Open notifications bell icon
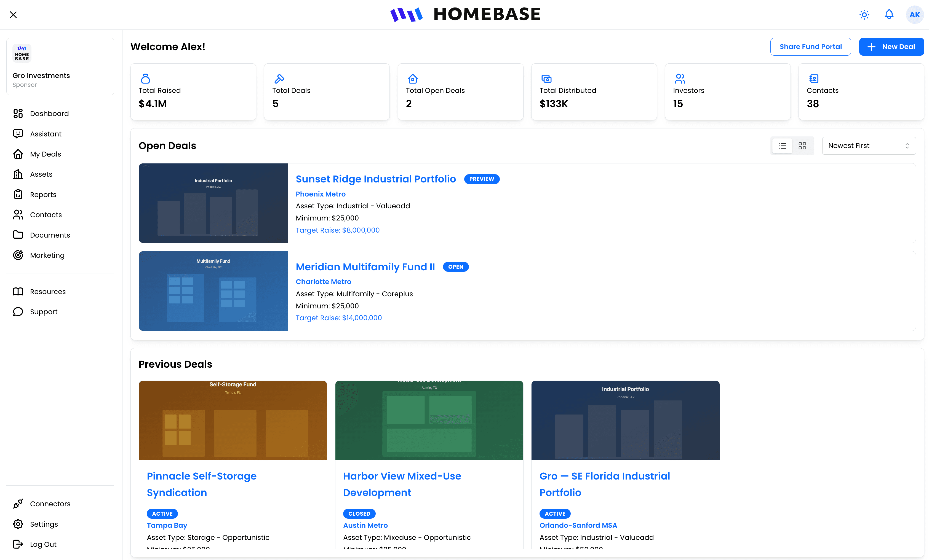Screen dimensions: 929x560 [x=889, y=15]
